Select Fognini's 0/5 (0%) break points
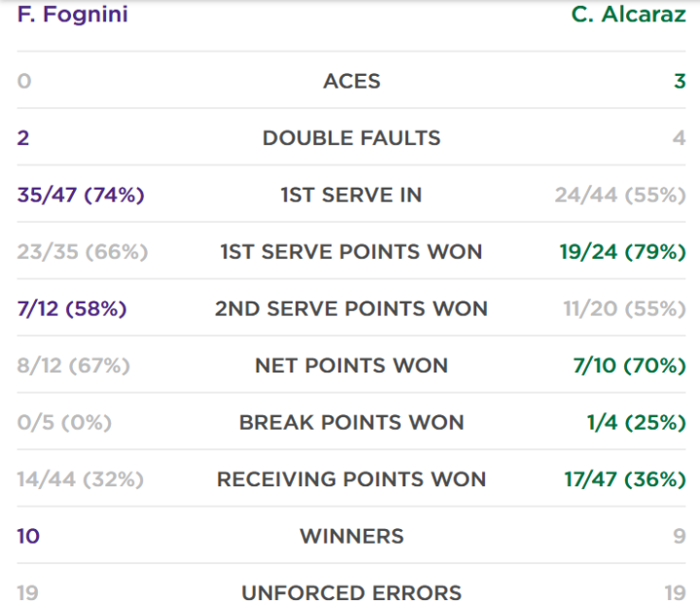The image size is (700, 603). (x=64, y=422)
